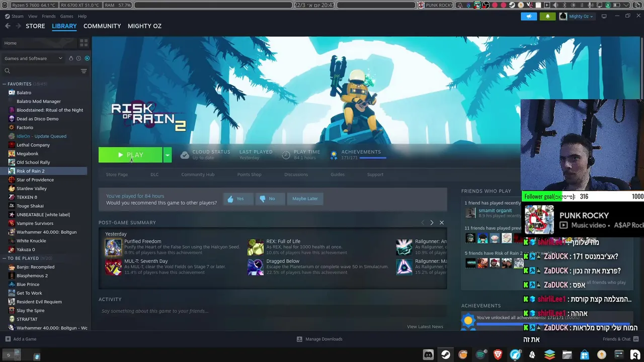Open the Games menu
The image size is (644, 362).
(x=66, y=16)
